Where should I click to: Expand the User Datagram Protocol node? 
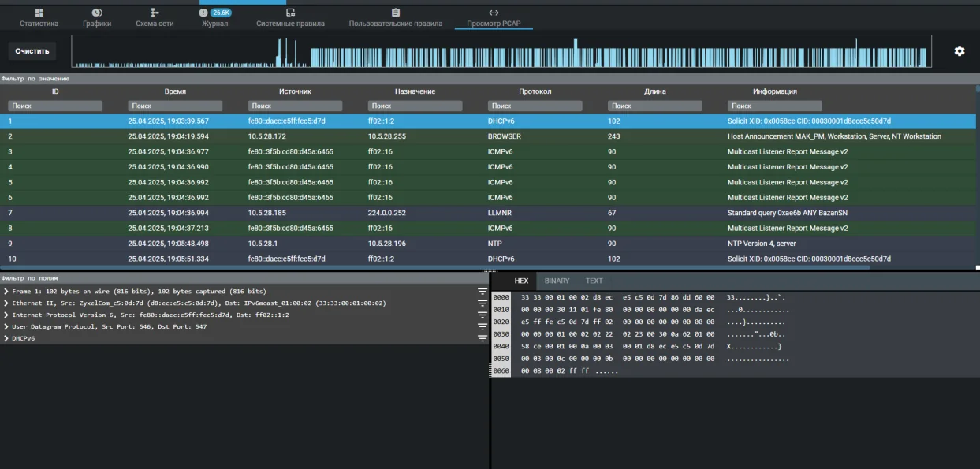click(x=6, y=326)
